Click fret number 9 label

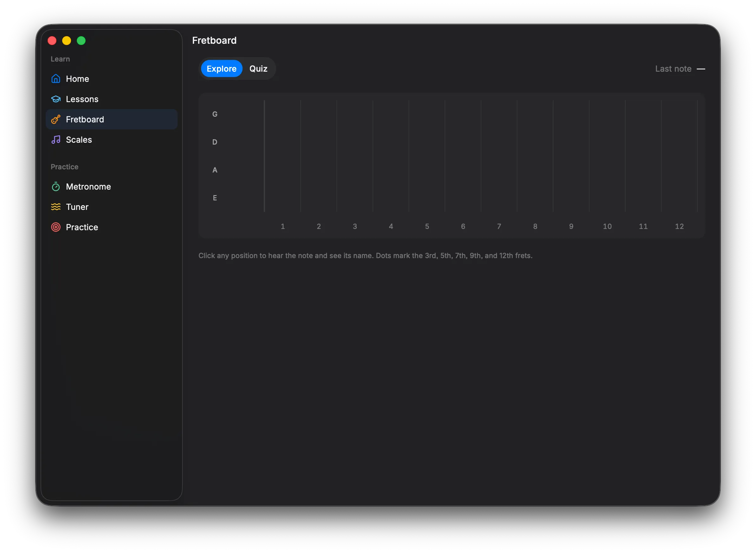(x=571, y=227)
